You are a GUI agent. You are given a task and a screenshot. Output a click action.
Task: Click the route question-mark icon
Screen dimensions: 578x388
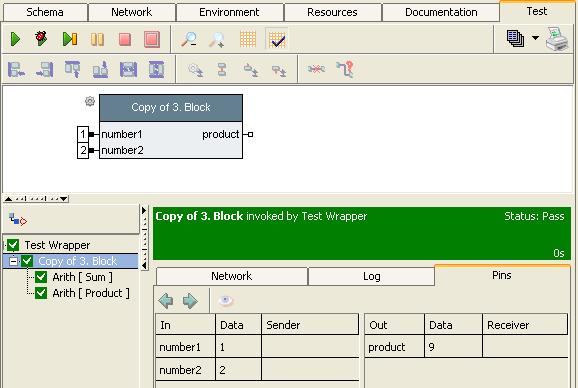click(x=345, y=69)
